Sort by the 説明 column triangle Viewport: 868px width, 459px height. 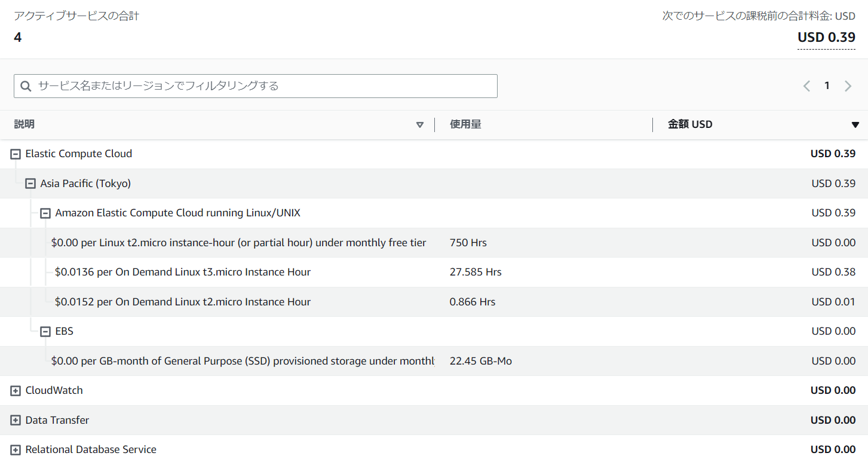420,125
